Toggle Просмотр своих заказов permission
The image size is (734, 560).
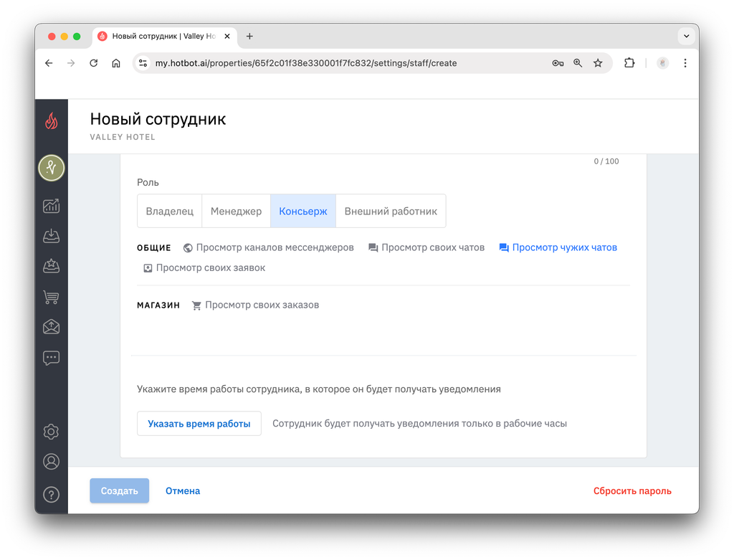point(256,305)
